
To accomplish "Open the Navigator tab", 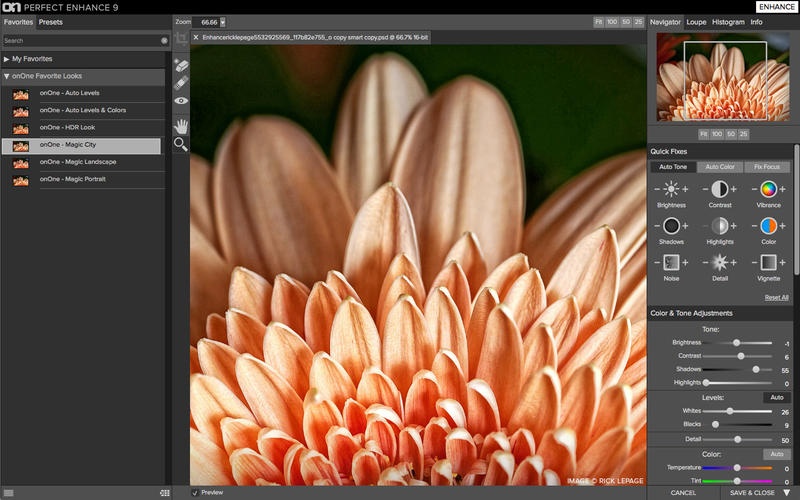I will [x=665, y=22].
